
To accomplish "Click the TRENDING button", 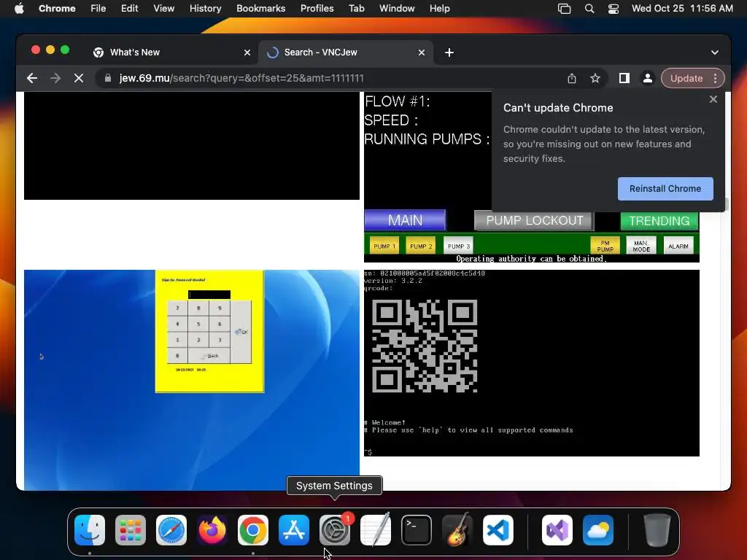I will [659, 221].
